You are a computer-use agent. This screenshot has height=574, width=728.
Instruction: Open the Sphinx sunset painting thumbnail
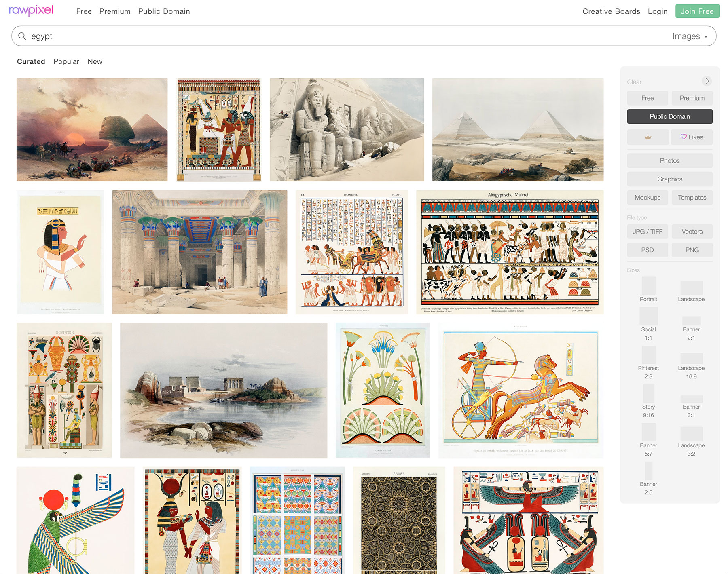[92, 130]
